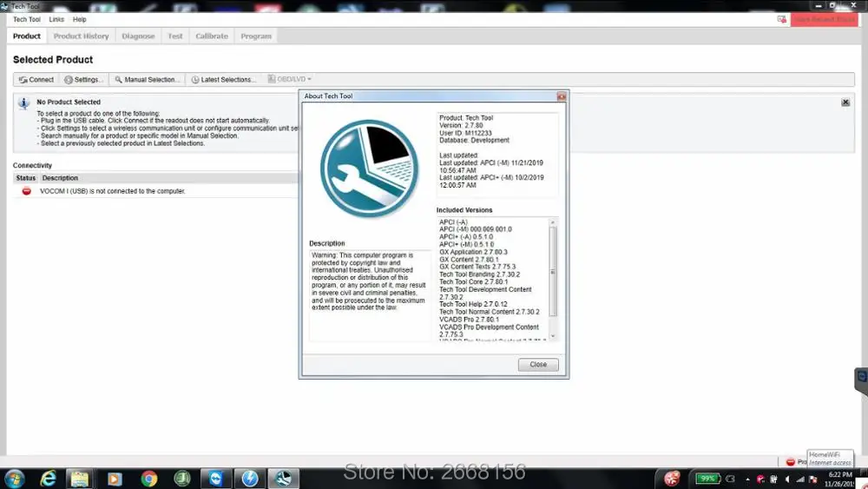Screen dimensions: 868x489
Task: Click scroll-down arrow in Included Versions list
Action: coord(552,336)
